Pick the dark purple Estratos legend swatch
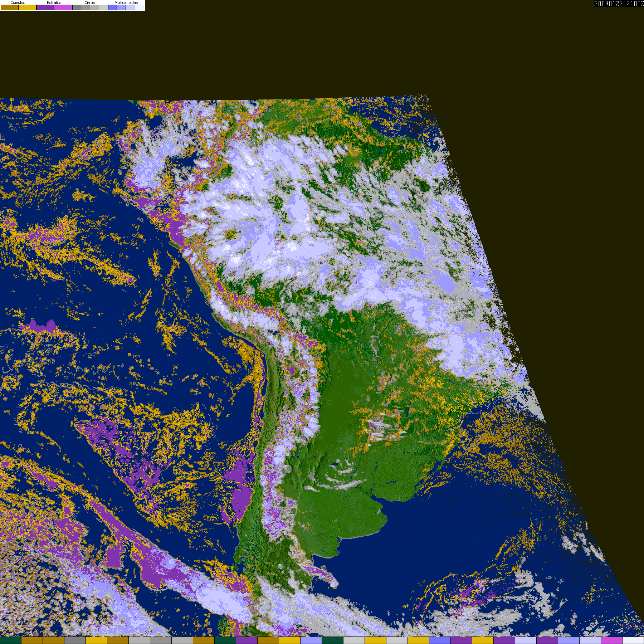 coord(45,7)
